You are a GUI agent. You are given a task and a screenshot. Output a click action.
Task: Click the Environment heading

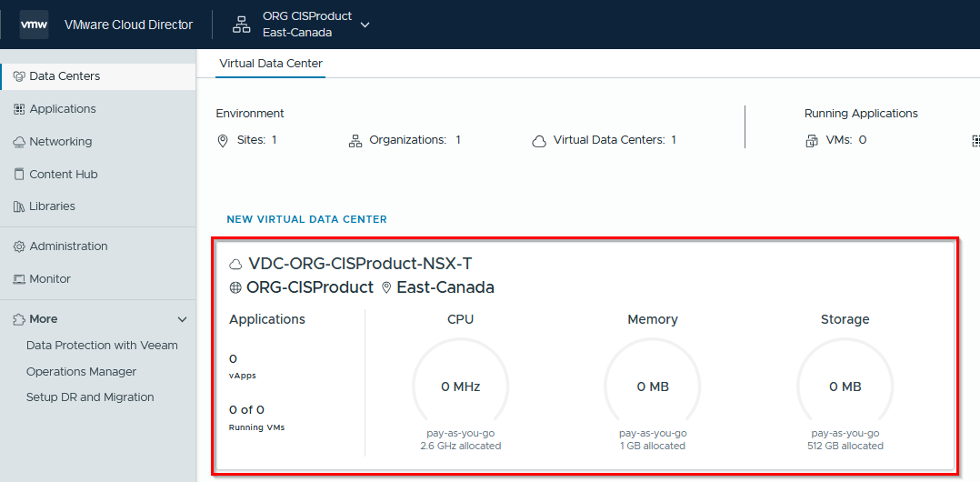click(250, 114)
